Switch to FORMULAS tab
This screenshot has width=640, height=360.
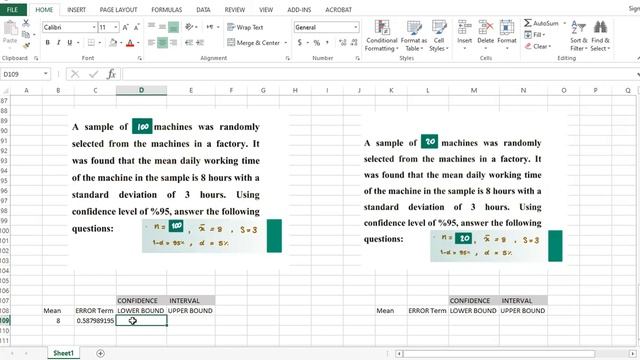coord(167,9)
